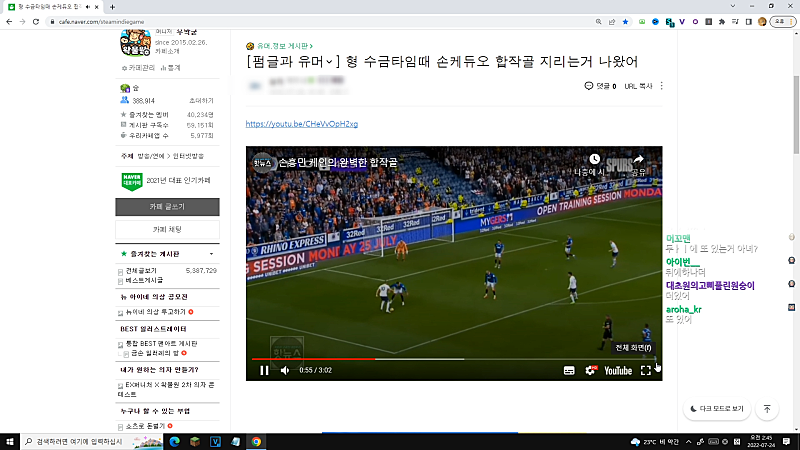Toggle the browser side panel icon

click(x=748, y=22)
